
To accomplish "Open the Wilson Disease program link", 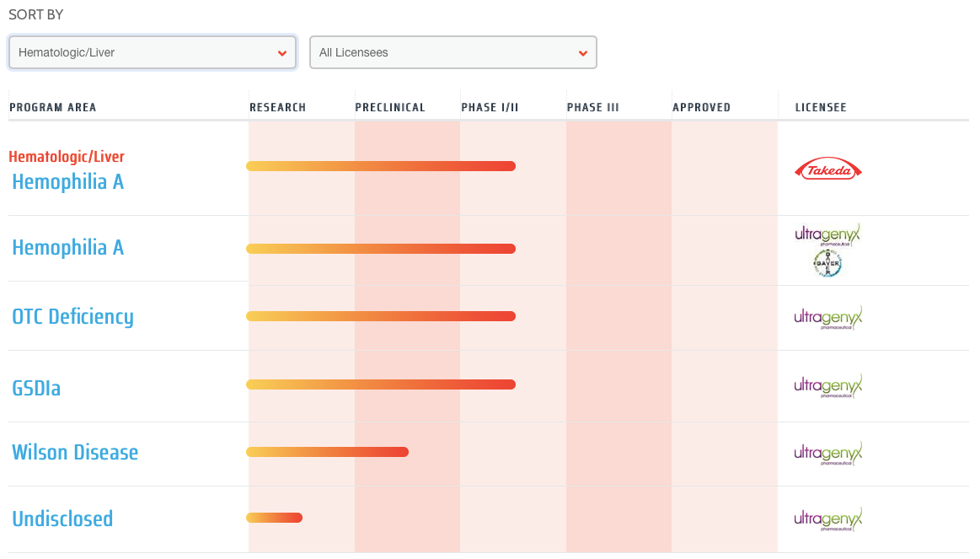I will coord(75,452).
